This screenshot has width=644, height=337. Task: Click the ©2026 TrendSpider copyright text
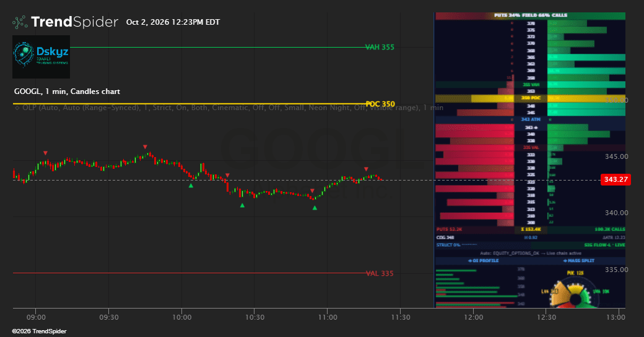coord(40,331)
